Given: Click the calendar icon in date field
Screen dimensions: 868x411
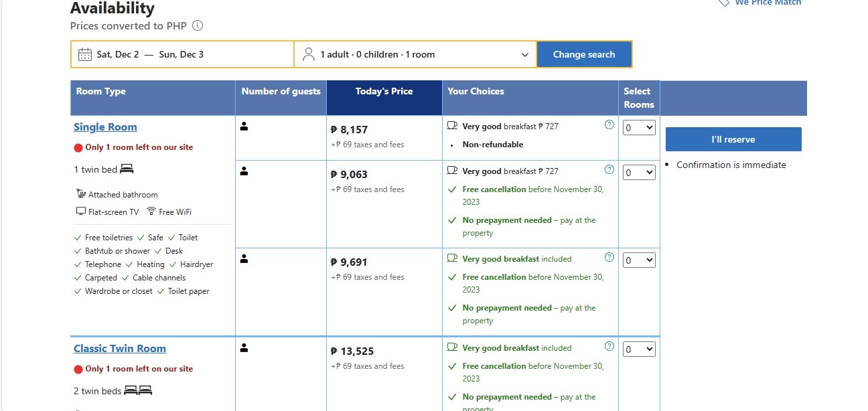Looking at the screenshot, I should coord(85,54).
